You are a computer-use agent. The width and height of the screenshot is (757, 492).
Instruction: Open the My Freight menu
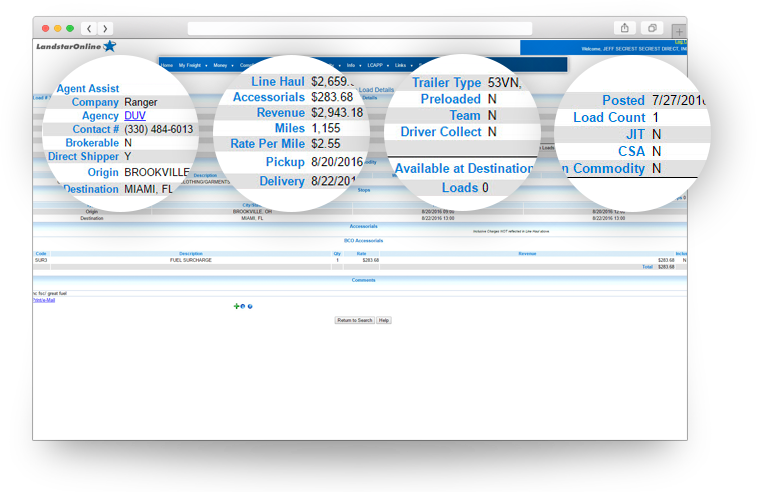coord(190,65)
